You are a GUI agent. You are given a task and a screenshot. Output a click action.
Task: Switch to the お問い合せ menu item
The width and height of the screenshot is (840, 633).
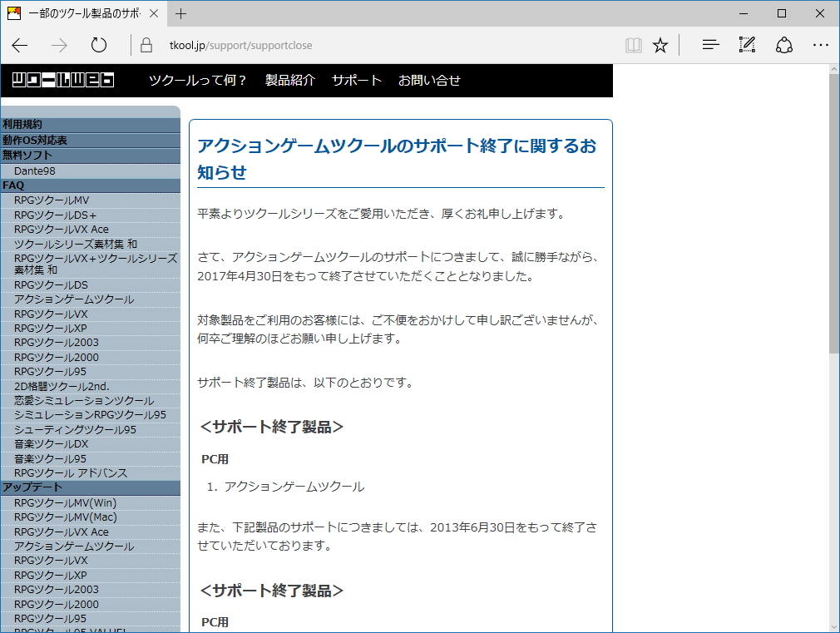pyautogui.click(x=429, y=81)
